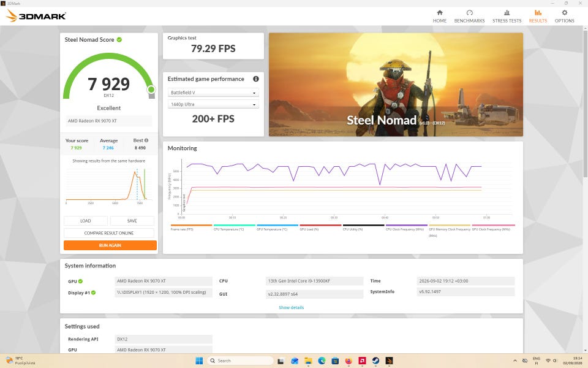
Task: Toggle Frame rate (FPS) legend swatch
Action: [191, 225]
